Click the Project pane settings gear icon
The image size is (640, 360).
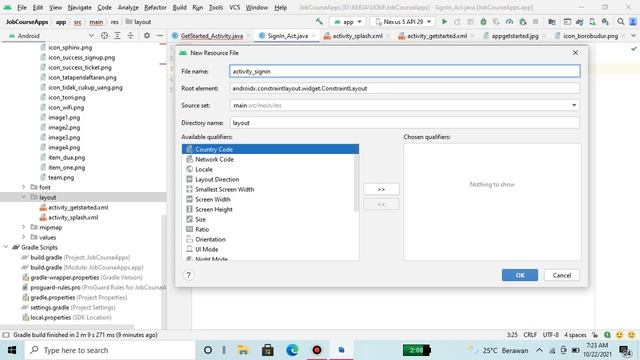[x=147, y=36]
